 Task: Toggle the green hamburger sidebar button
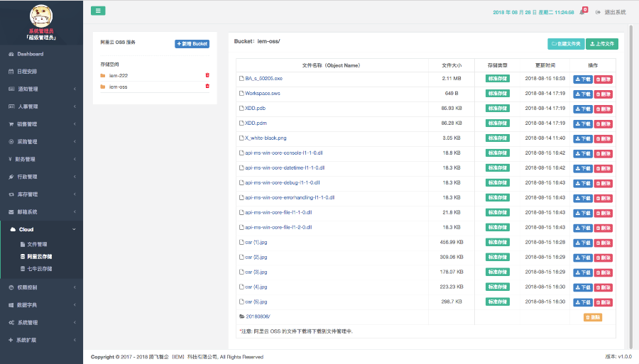pos(98,11)
